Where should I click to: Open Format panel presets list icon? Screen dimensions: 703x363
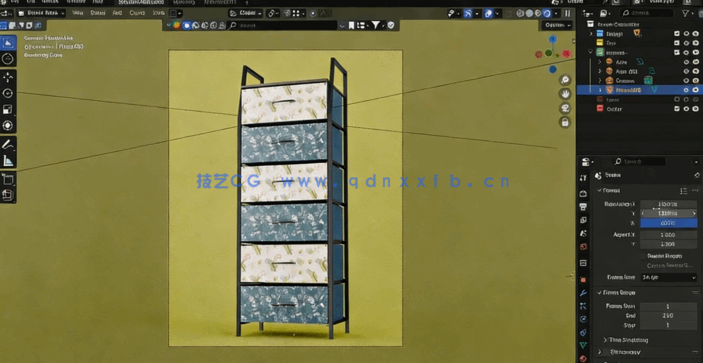coord(683,191)
